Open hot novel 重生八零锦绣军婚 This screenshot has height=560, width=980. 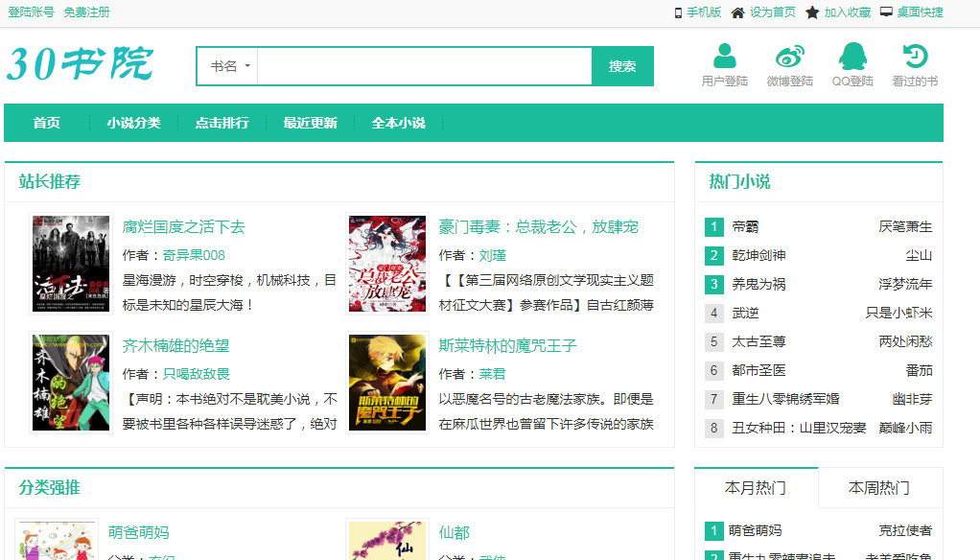(785, 399)
